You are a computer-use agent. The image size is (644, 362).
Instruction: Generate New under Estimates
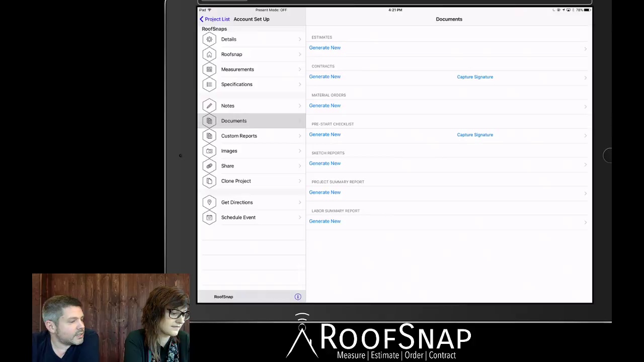pos(325,48)
